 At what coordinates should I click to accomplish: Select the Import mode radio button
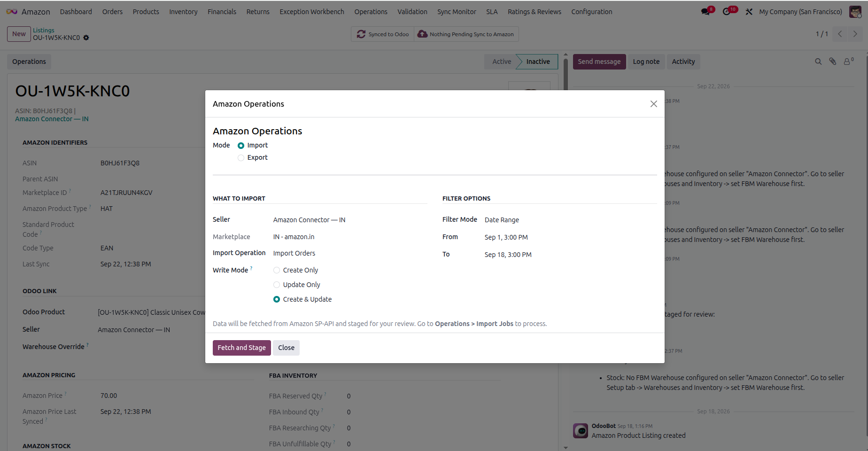tap(241, 146)
